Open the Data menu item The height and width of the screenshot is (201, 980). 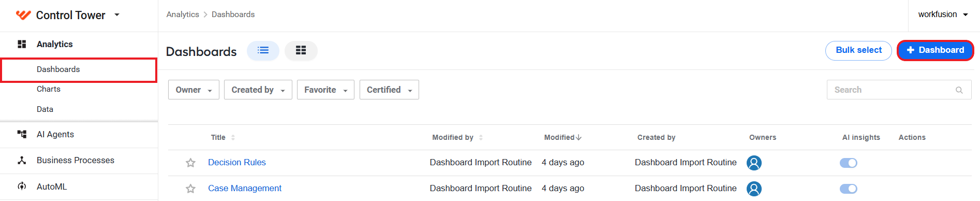tap(45, 109)
